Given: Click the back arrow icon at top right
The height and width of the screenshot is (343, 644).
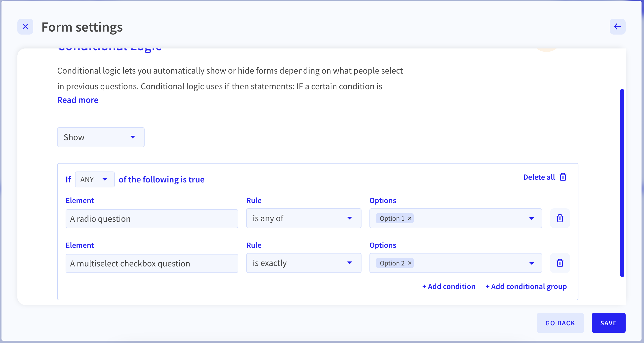Looking at the screenshot, I should pos(617,27).
